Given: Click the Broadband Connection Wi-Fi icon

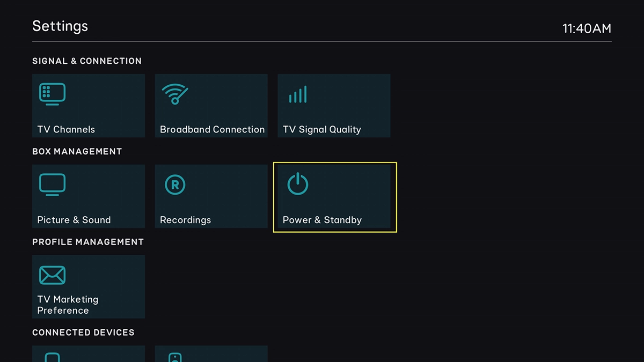Looking at the screenshot, I should (175, 94).
